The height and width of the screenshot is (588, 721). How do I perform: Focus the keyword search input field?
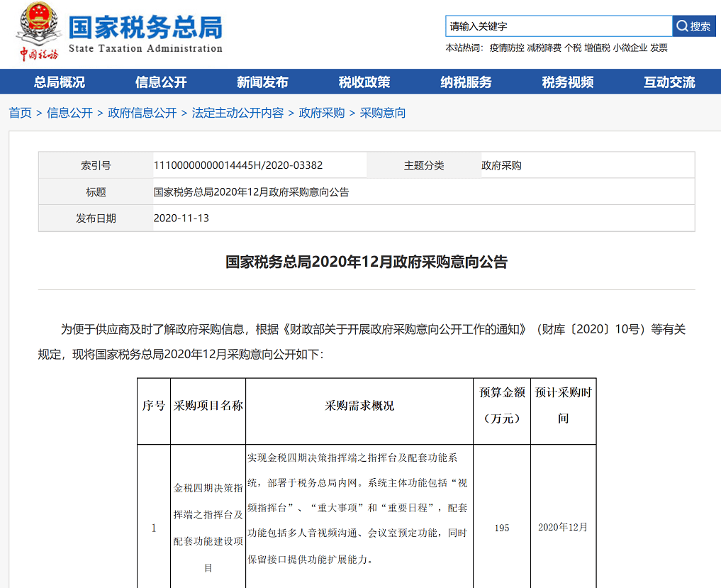(558, 26)
